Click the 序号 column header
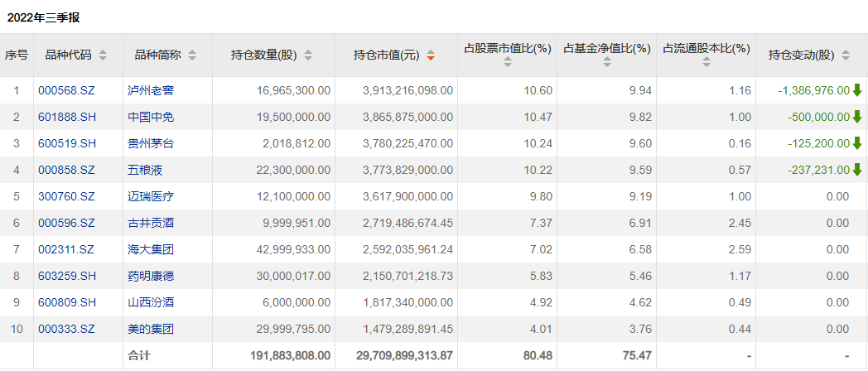 [x=17, y=55]
